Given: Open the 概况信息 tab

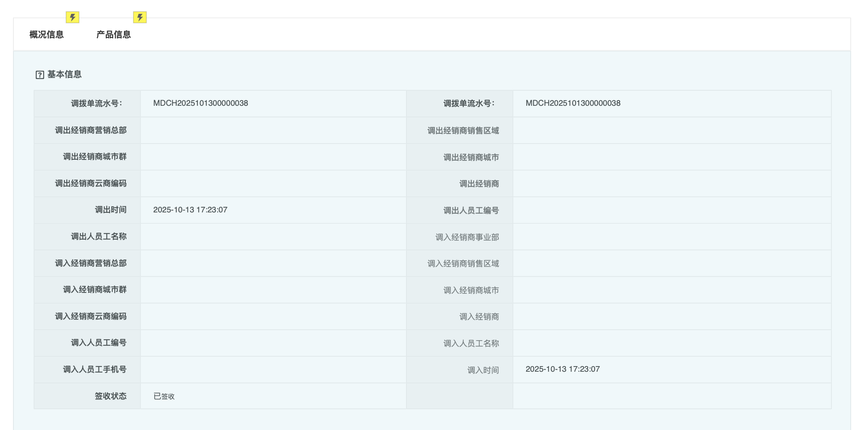Looking at the screenshot, I should [x=47, y=35].
